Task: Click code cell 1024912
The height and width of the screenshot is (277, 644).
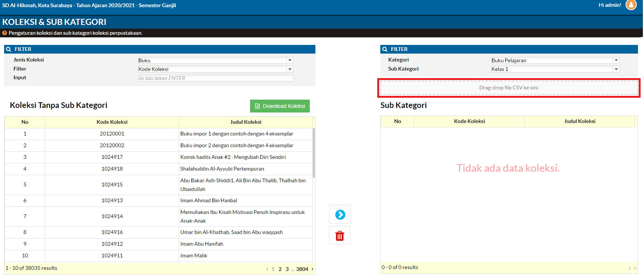Action: pyautogui.click(x=112, y=244)
